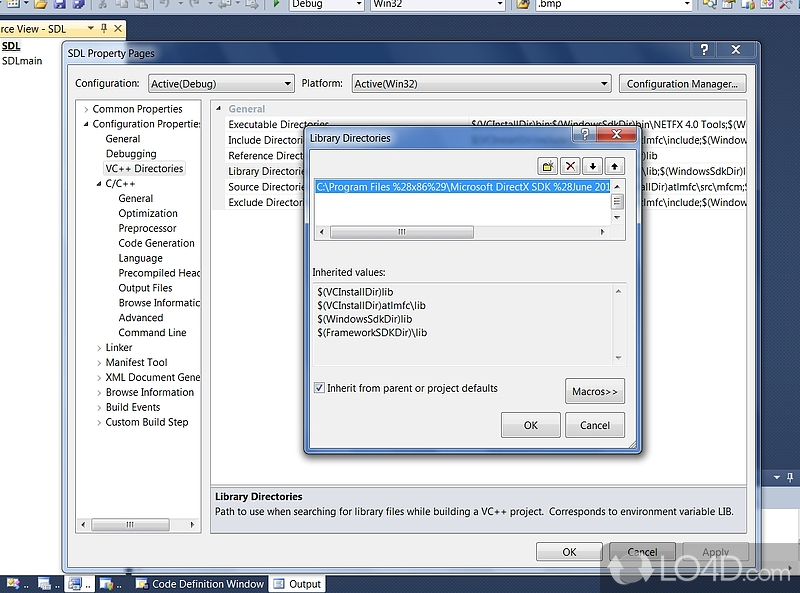800x593 pixels.
Task: Delete the selected library directory entry
Action: [570, 166]
